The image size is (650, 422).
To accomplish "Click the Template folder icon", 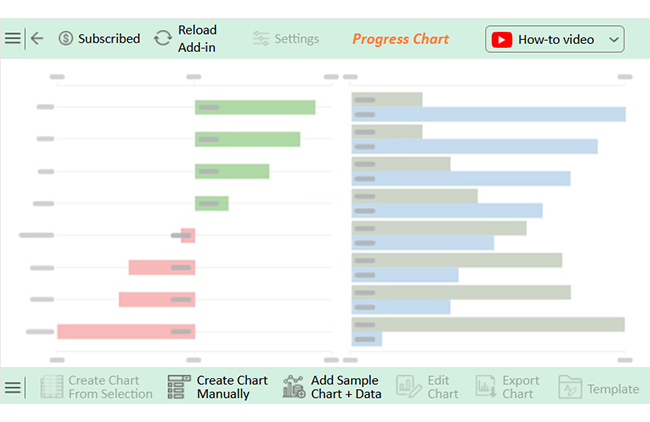I will (570, 387).
